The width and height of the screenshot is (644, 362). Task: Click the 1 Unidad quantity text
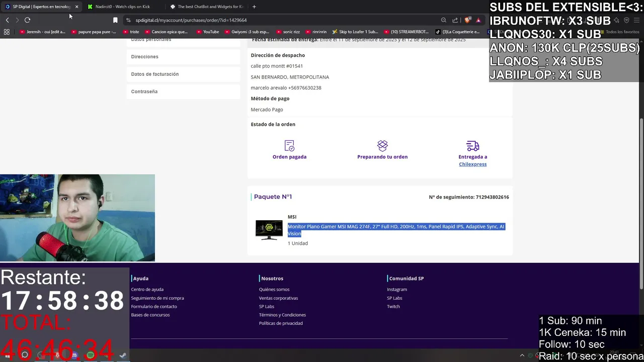click(x=297, y=243)
